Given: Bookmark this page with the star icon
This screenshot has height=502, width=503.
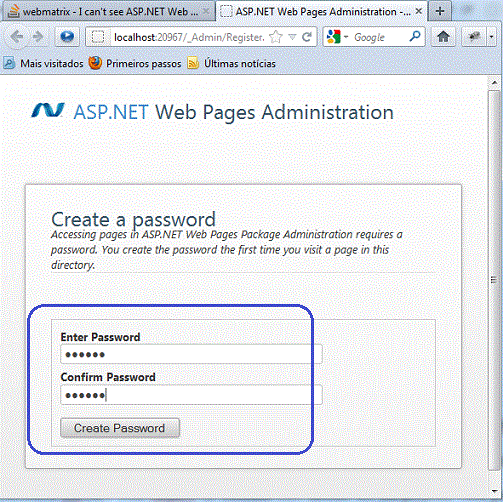Looking at the screenshot, I should 276,37.
